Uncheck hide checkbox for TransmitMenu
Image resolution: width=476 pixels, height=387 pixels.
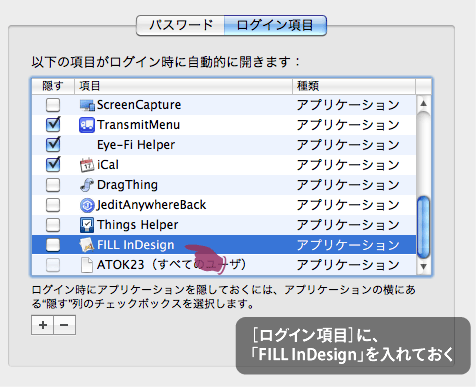[x=53, y=125]
